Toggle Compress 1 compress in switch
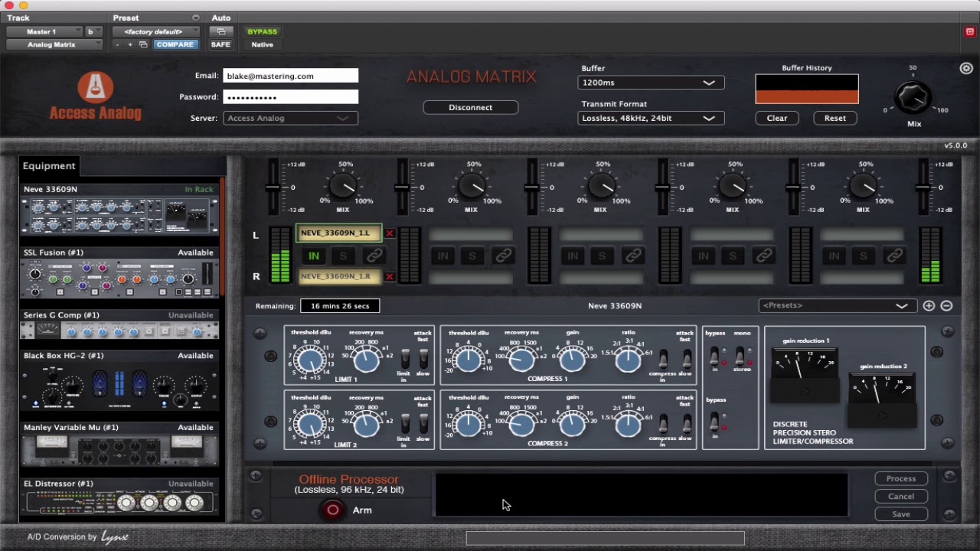980x551 pixels. (663, 359)
